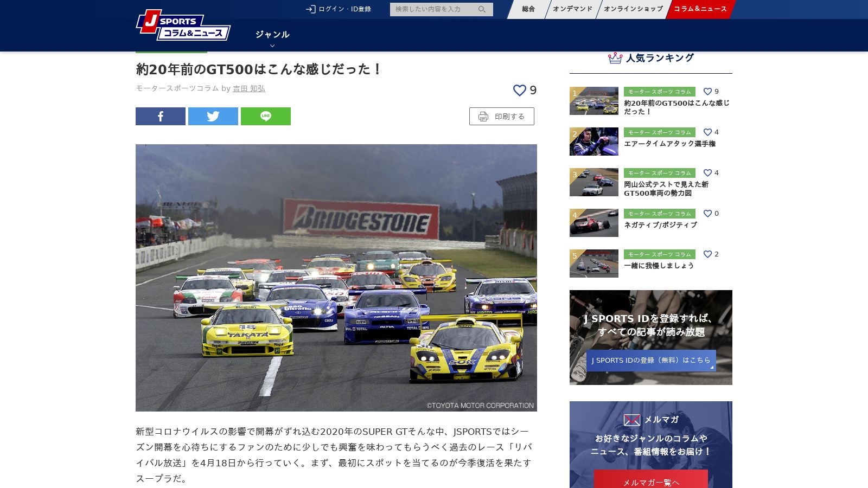Viewport: 868px width, 488px height.
Task: Click ranking 4 thumbnail image
Action: pos(594,223)
